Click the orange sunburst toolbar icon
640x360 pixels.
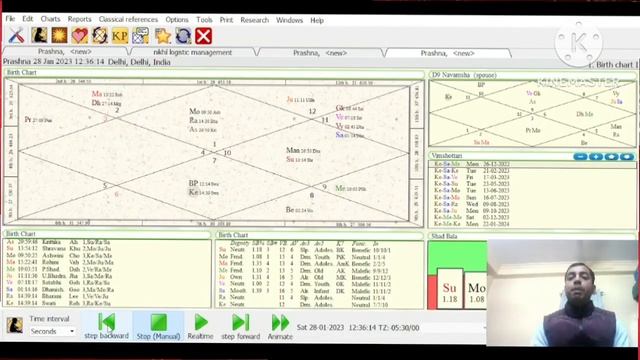click(59, 36)
